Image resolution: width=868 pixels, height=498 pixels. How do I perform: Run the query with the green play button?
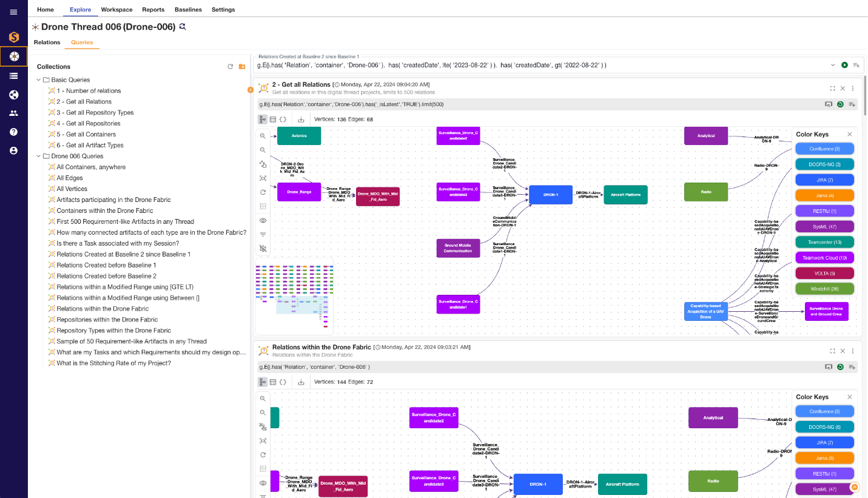[844, 65]
